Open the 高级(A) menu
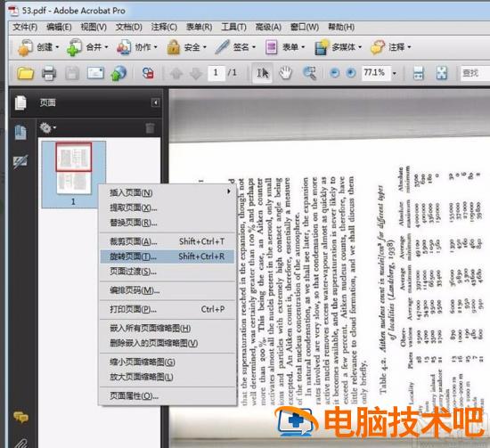Viewport: 490px width, 448px height. click(x=268, y=28)
